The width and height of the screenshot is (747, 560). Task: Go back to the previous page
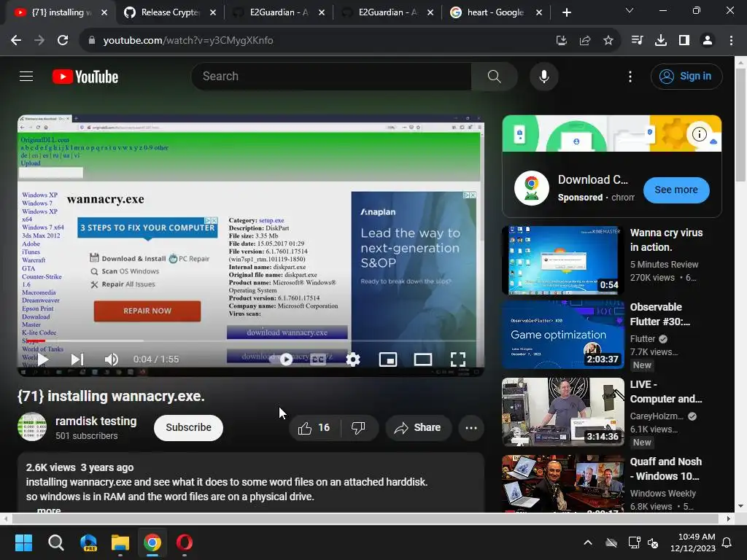point(16,41)
